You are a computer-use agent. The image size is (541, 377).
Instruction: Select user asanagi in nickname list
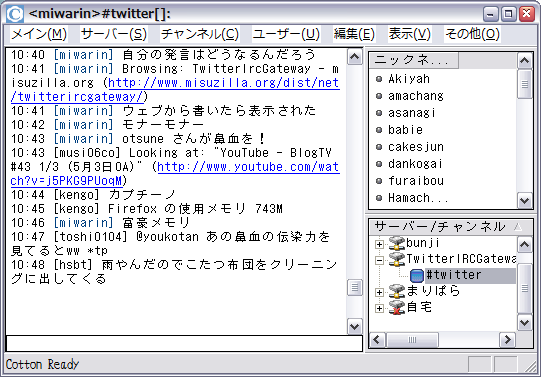412,113
